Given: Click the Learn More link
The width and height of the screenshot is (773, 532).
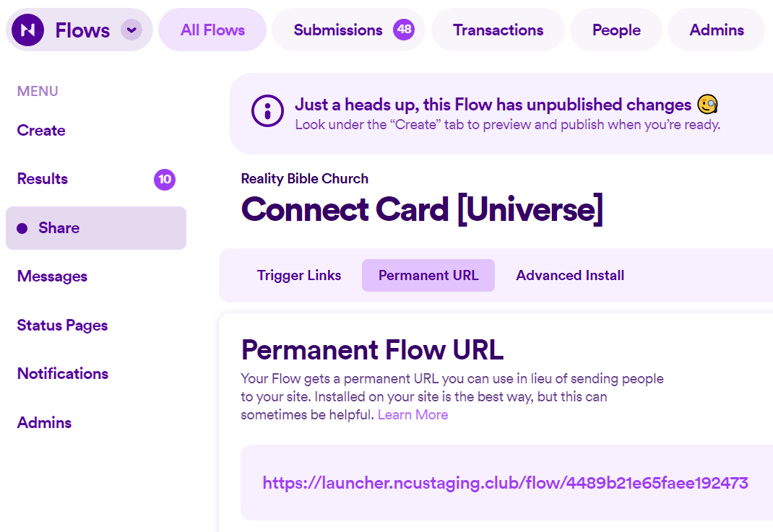Looking at the screenshot, I should tap(413, 414).
